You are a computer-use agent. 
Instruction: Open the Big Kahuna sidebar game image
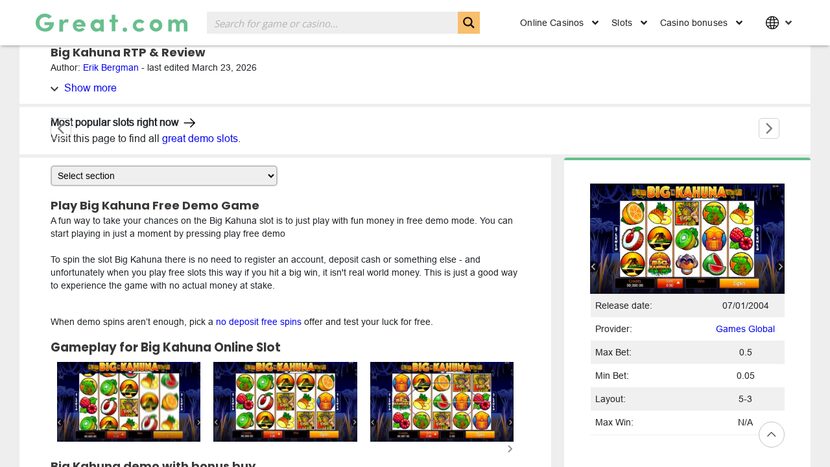687,238
